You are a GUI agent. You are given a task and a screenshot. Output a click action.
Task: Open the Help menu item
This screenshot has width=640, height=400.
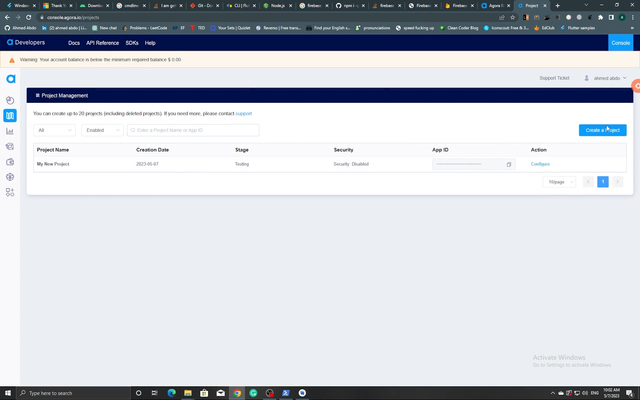tap(150, 43)
